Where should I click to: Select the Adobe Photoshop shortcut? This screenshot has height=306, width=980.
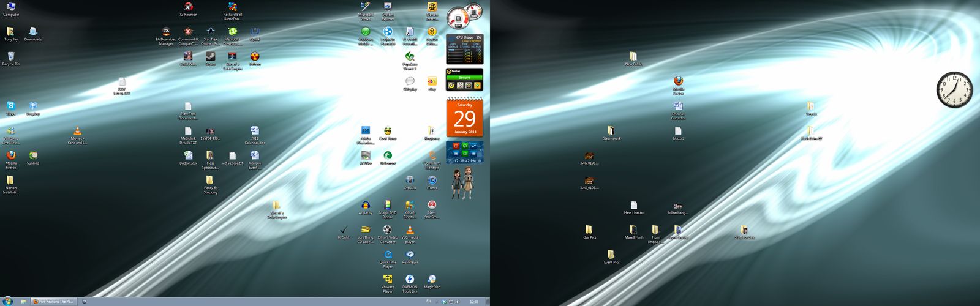tap(366, 135)
